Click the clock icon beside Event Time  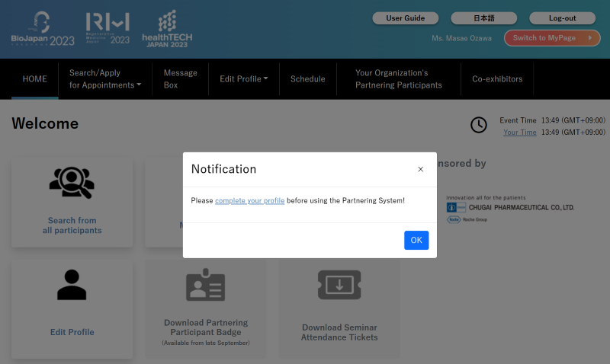tap(479, 125)
